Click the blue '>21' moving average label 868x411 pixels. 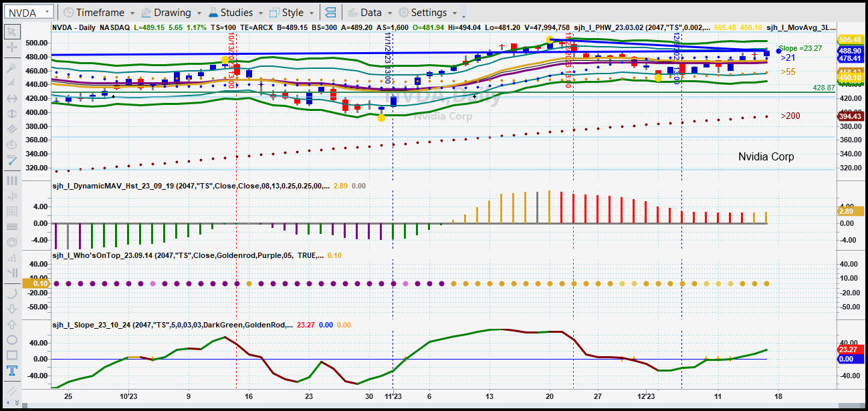tap(787, 58)
